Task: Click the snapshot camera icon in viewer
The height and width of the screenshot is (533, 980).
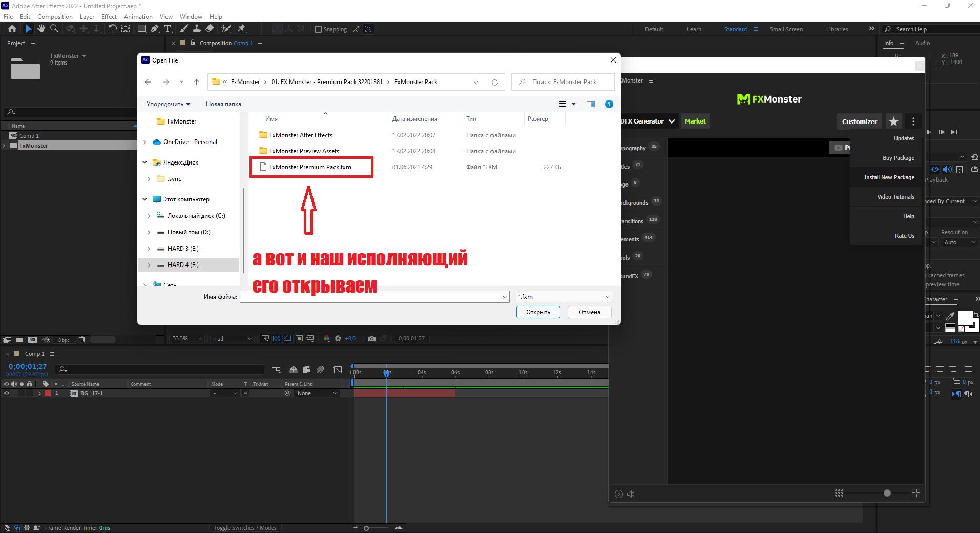Action: (x=372, y=338)
